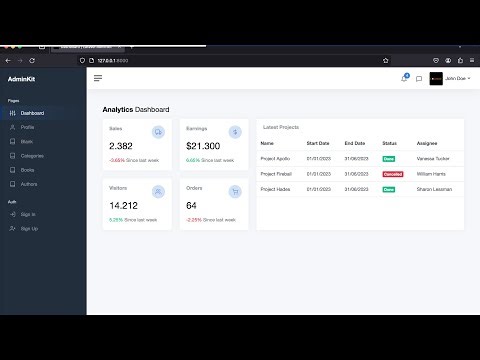Click the Latest Projects card title
This screenshot has width=480, height=360.
[x=281, y=127]
